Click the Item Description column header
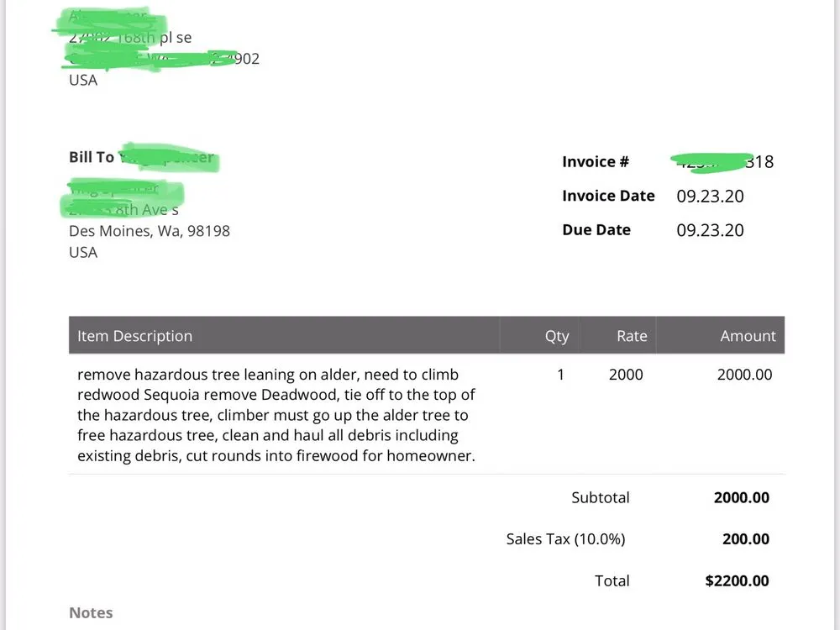 [x=134, y=336]
